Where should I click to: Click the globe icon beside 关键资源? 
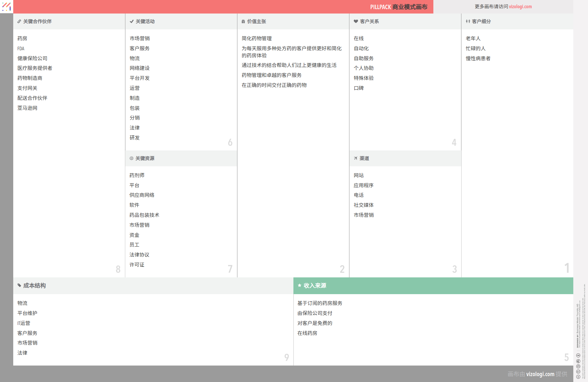click(131, 158)
